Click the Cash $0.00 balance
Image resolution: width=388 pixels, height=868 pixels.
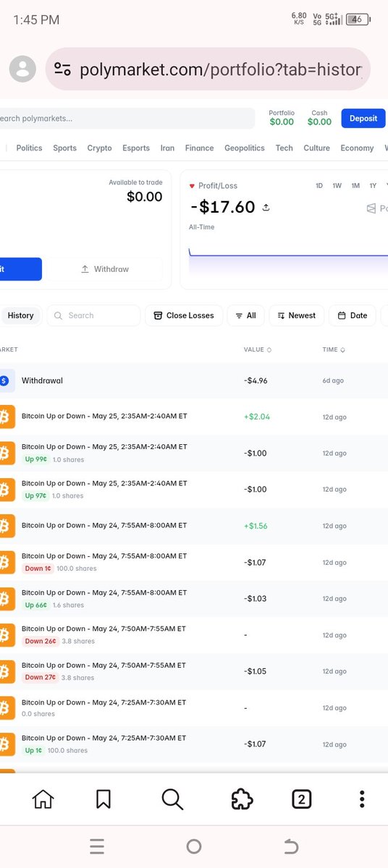pos(319,118)
